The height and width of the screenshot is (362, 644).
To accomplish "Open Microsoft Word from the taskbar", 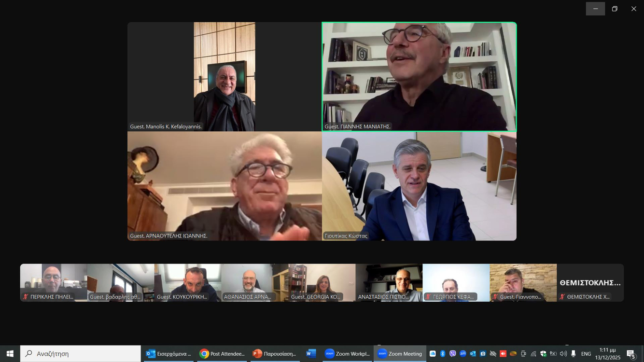I will (x=311, y=354).
